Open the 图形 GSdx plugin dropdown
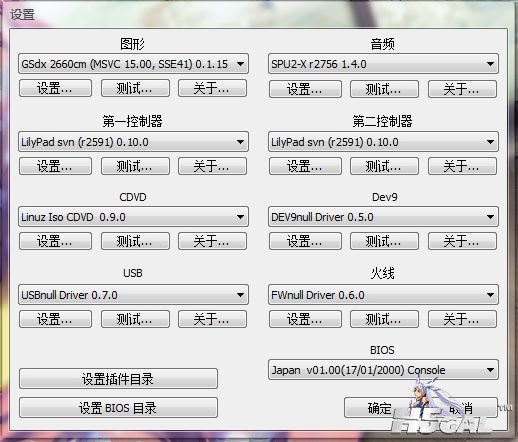Screen dimensions: 518x442 133,64
